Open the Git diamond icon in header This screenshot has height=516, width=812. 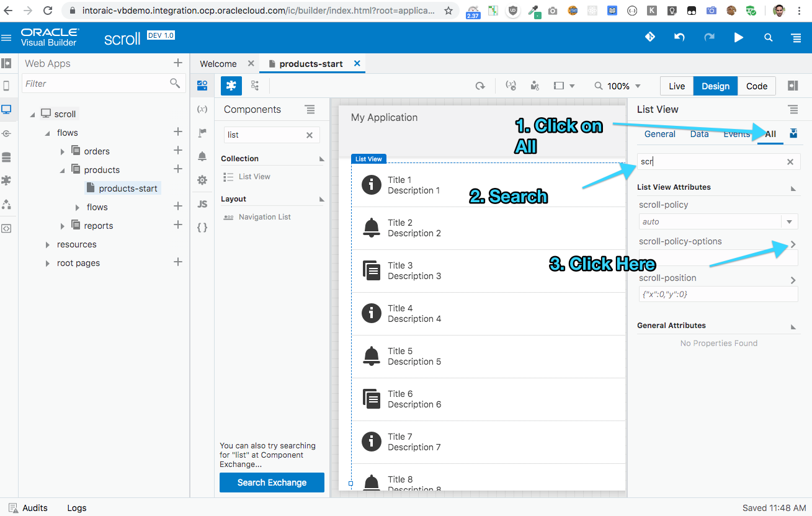tap(649, 37)
